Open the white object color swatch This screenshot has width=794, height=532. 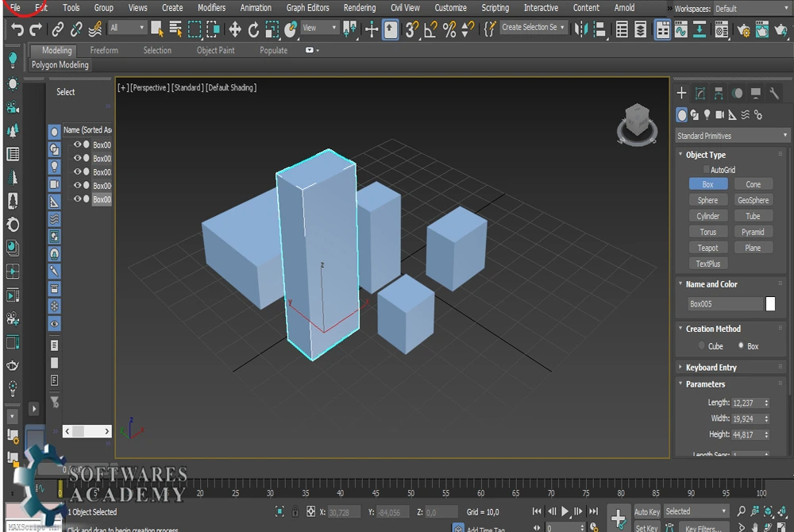pyautogui.click(x=770, y=303)
